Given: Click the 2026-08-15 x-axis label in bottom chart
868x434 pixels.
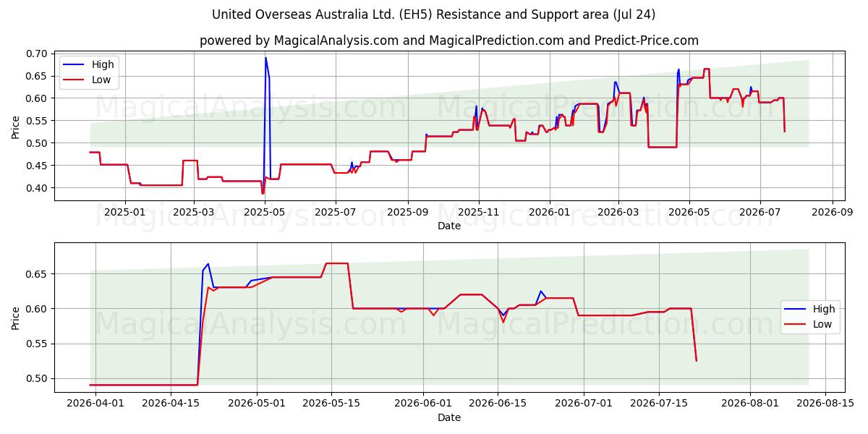Looking at the screenshot, I should (825, 404).
